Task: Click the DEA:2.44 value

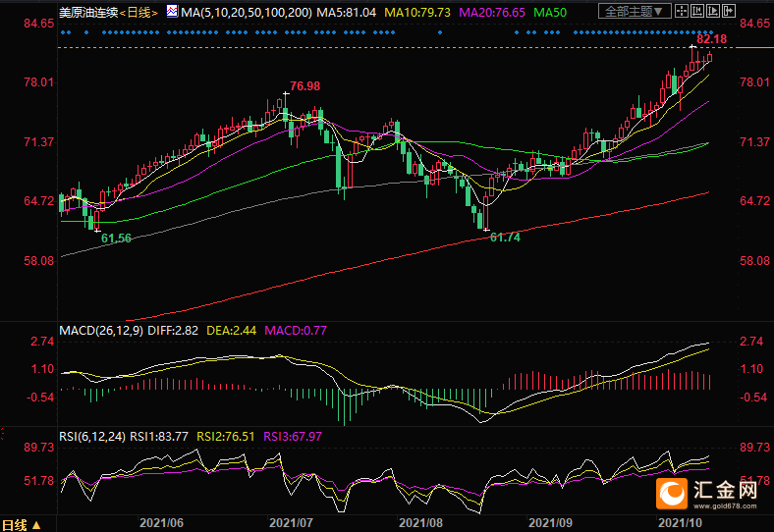Action: point(231,330)
